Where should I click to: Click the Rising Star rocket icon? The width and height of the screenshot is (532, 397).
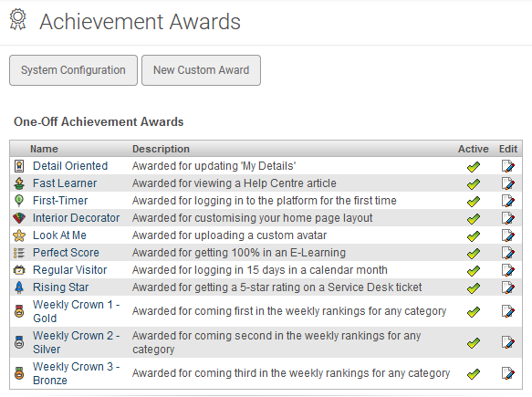click(x=19, y=287)
